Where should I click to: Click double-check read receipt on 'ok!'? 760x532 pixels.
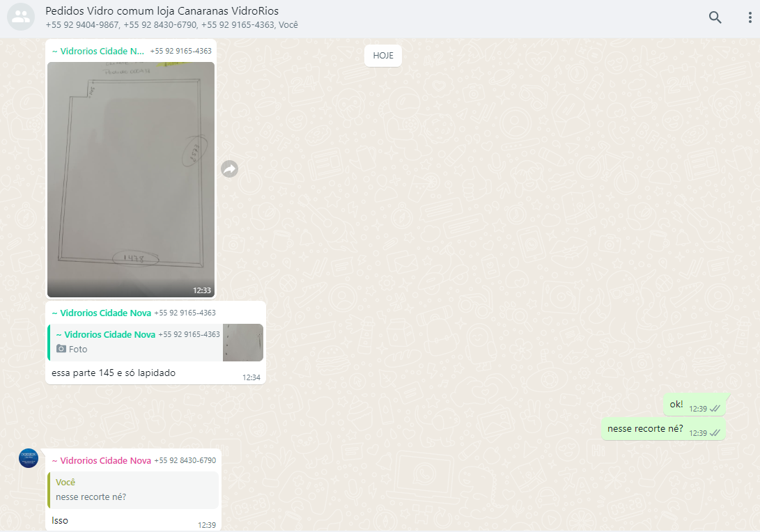click(x=715, y=409)
